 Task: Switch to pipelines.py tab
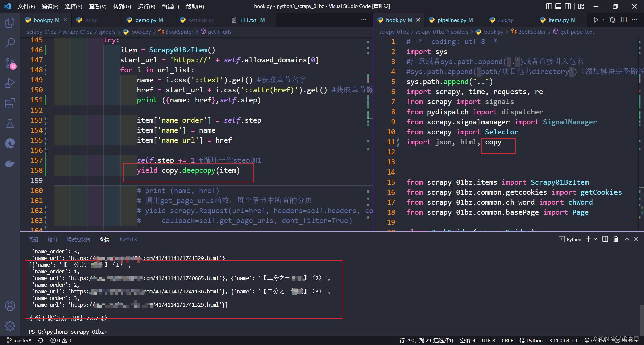pyautogui.click(x=451, y=20)
